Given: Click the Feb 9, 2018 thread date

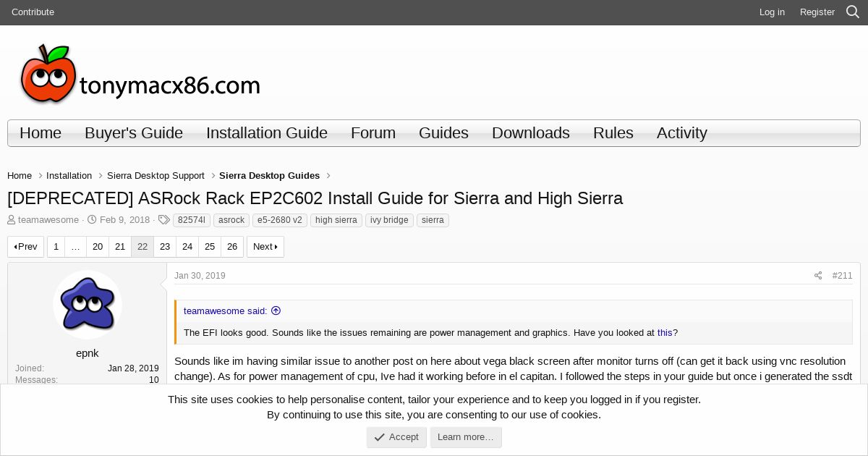Looking at the screenshot, I should click(x=124, y=220).
